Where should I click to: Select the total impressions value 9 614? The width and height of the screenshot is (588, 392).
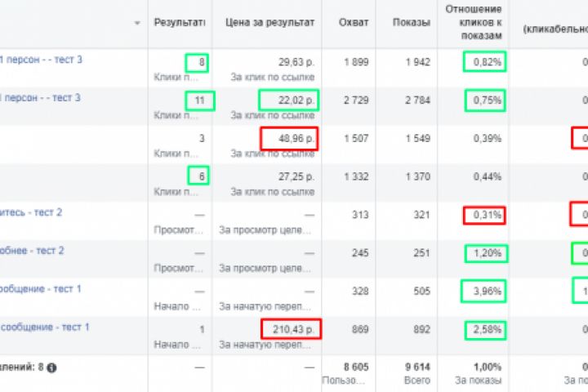point(413,367)
